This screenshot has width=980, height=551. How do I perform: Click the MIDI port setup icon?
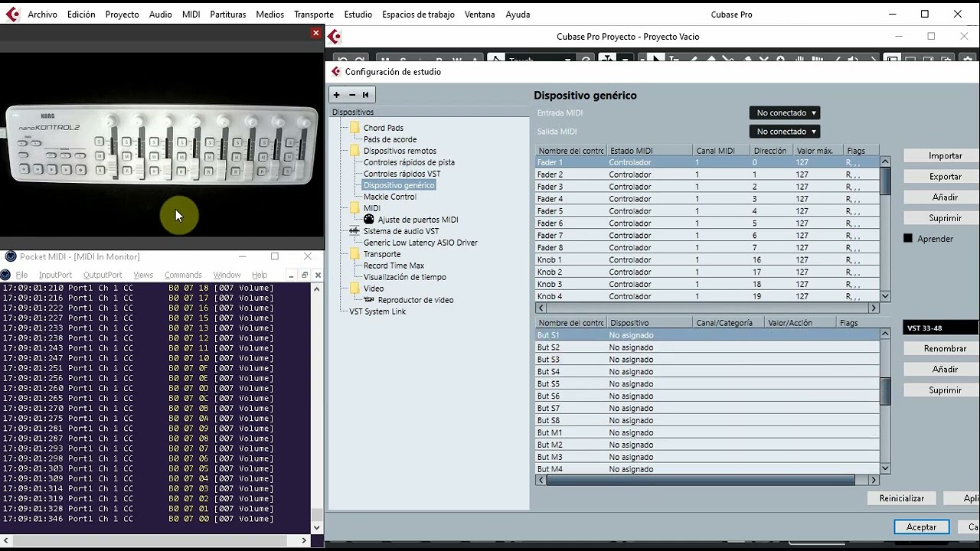(369, 220)
